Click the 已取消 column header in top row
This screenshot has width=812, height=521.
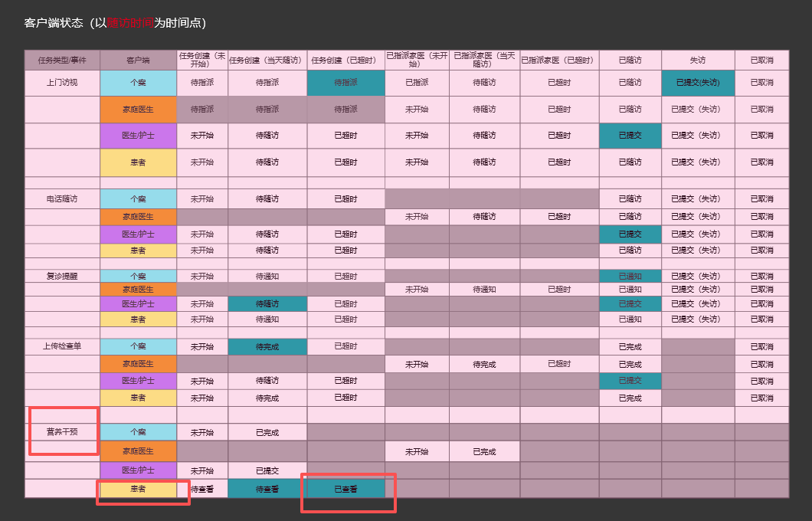[761, 60]
